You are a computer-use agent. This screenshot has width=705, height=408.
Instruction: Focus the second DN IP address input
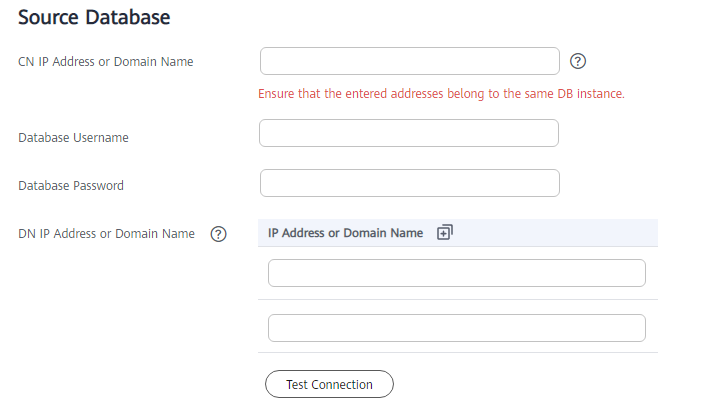click(456, 328)
